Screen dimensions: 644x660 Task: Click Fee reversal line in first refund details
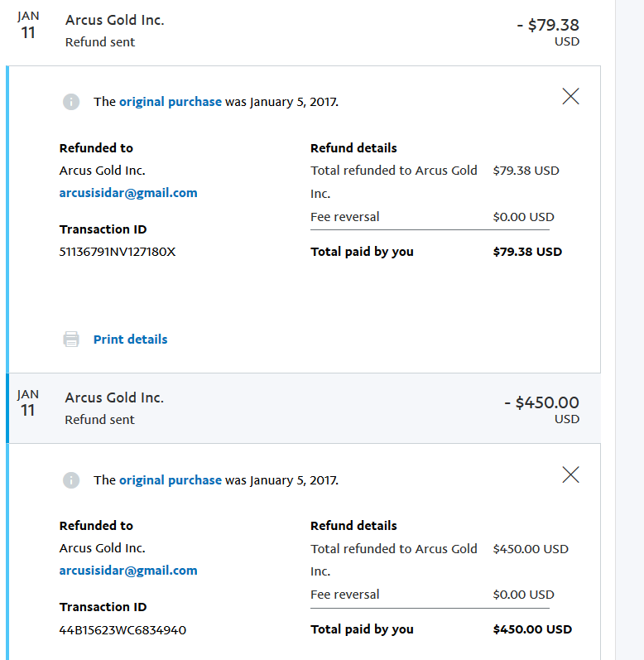click(345, 217)
